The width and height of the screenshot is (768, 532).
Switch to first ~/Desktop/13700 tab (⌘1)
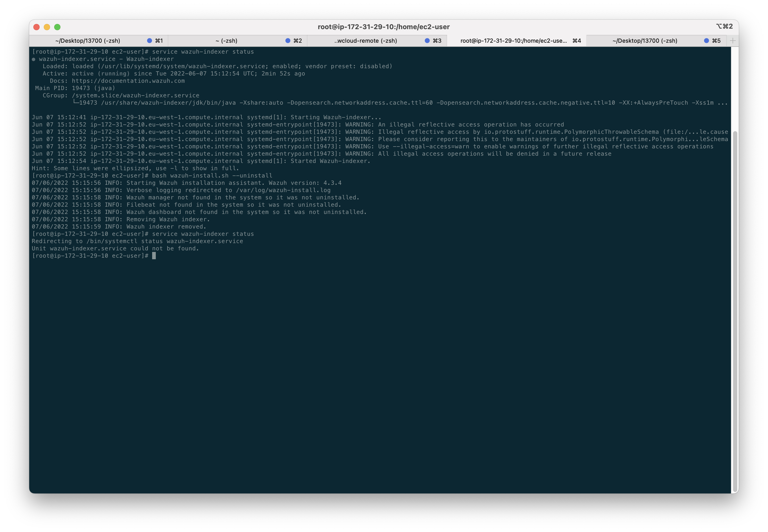[x=88, y=41]
